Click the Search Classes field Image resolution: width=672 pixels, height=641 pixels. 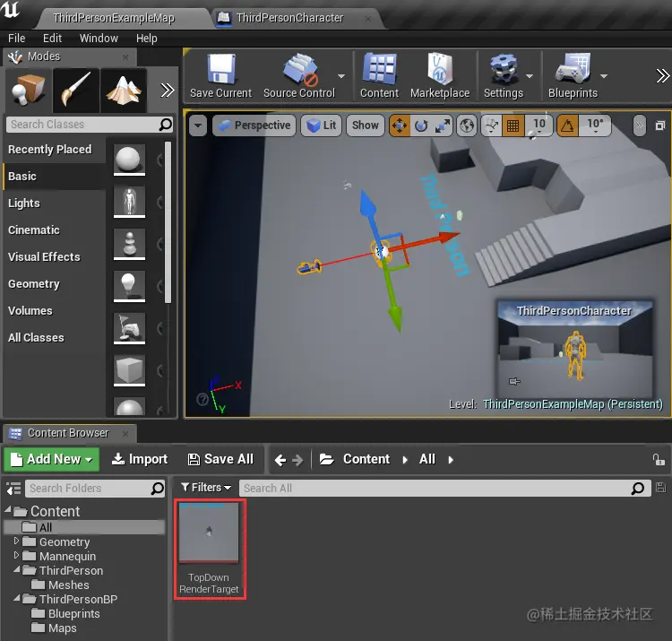tap(90, 125)
